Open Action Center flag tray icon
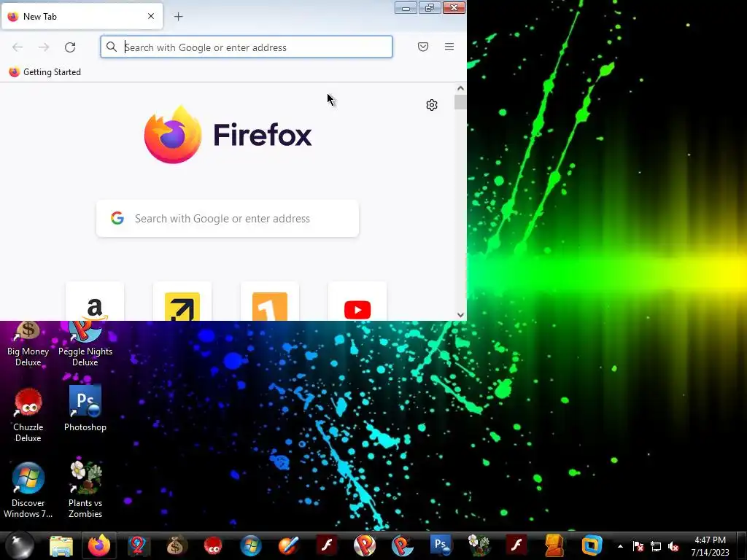Screen dimensions: 747x560 [638, 546]
